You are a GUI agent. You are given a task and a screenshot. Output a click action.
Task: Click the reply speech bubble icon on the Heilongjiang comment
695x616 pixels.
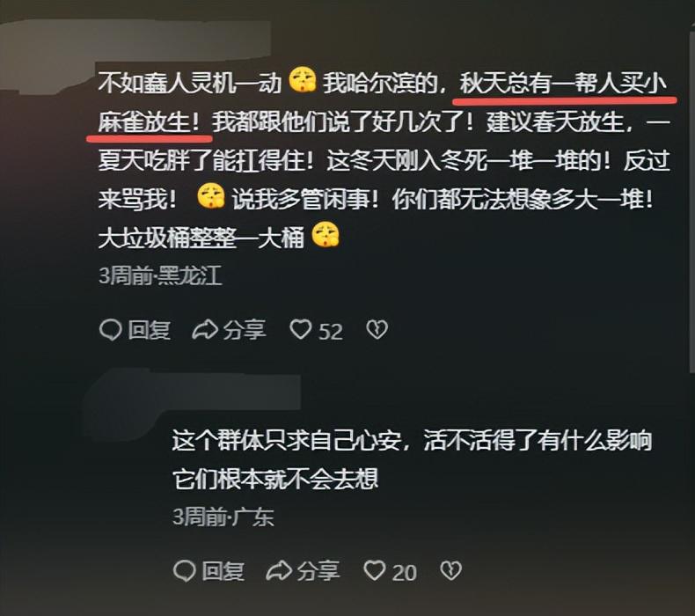click(x=110, y=330)
